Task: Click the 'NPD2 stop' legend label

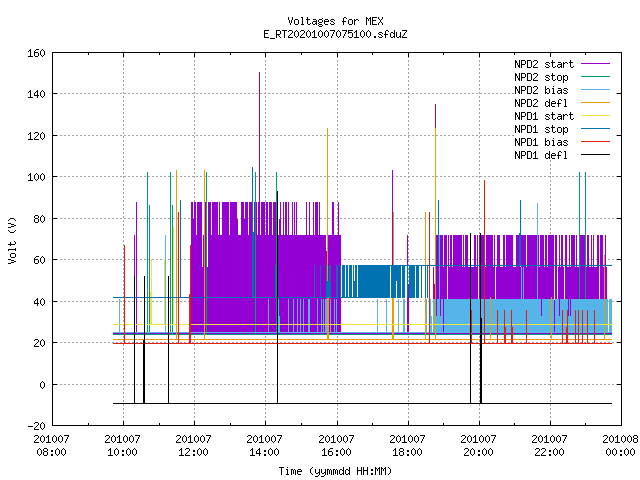Action: pos(541,78)
